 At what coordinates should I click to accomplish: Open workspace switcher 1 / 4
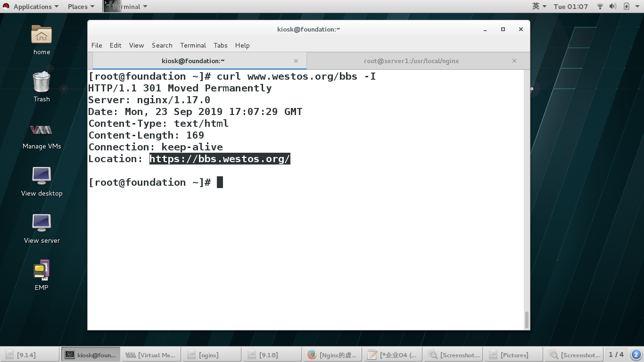(x=616, y=354)
